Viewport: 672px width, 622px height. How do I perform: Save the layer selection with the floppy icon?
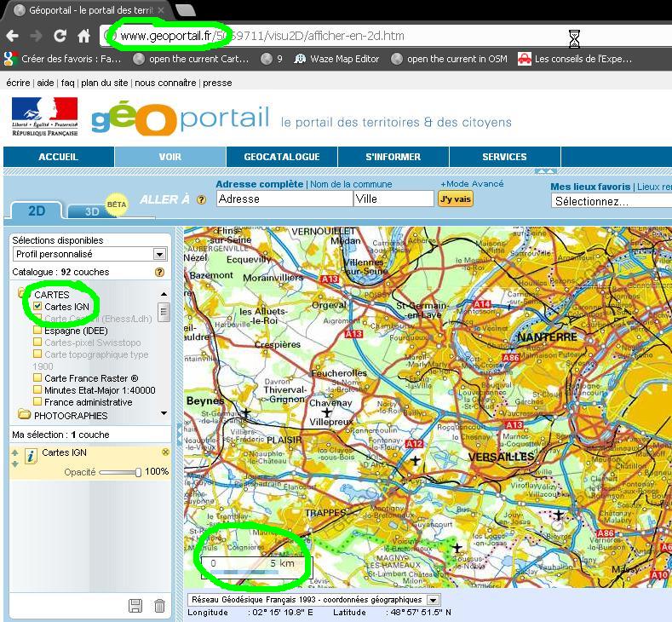(135, 606)
